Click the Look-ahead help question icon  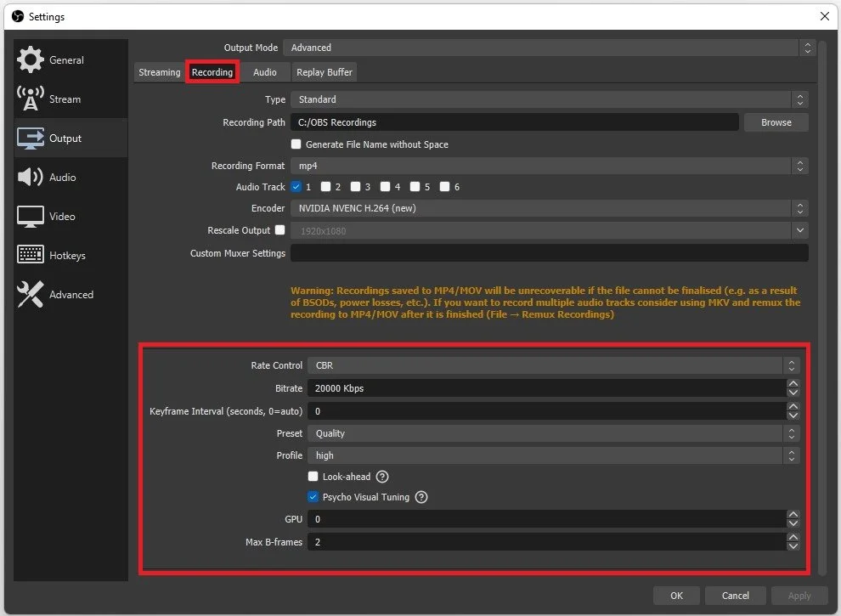[x=382, y=477]
